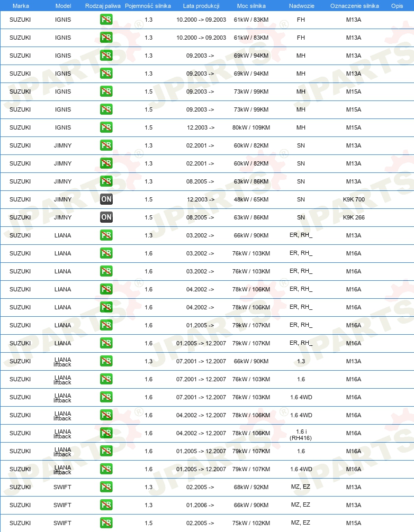Click the Opis column header
This screenshot has height=532, width=414.
click(397, 6)
